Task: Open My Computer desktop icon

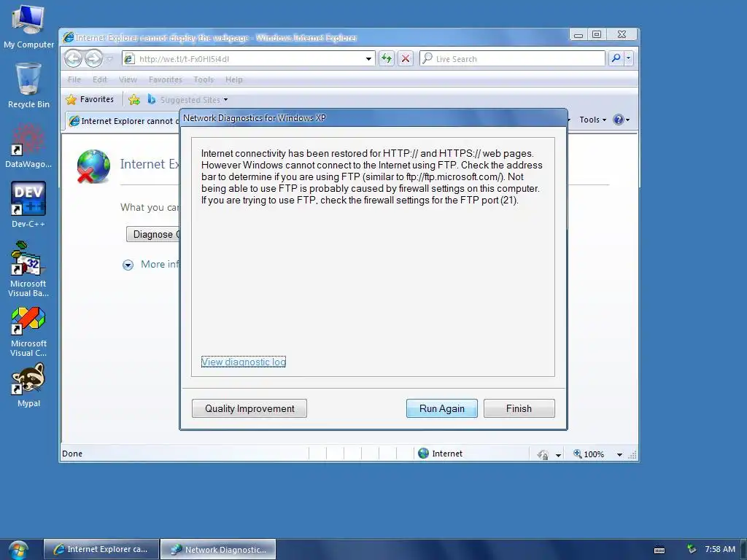Action: (28, 27)
